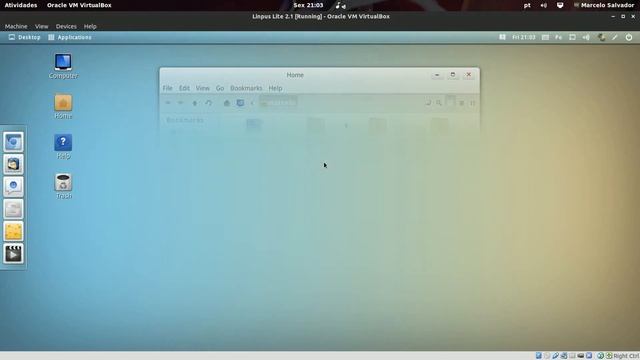Open VirtualBox View menu

[41, 26]
